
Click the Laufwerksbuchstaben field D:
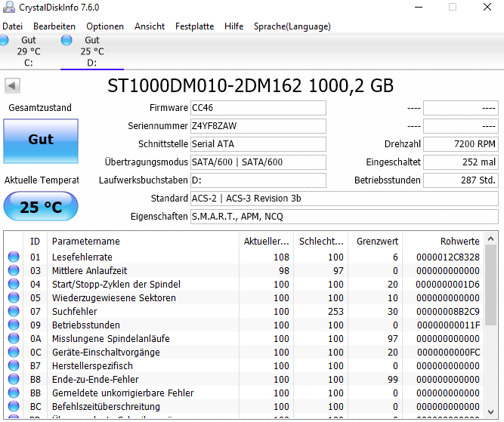258,180
